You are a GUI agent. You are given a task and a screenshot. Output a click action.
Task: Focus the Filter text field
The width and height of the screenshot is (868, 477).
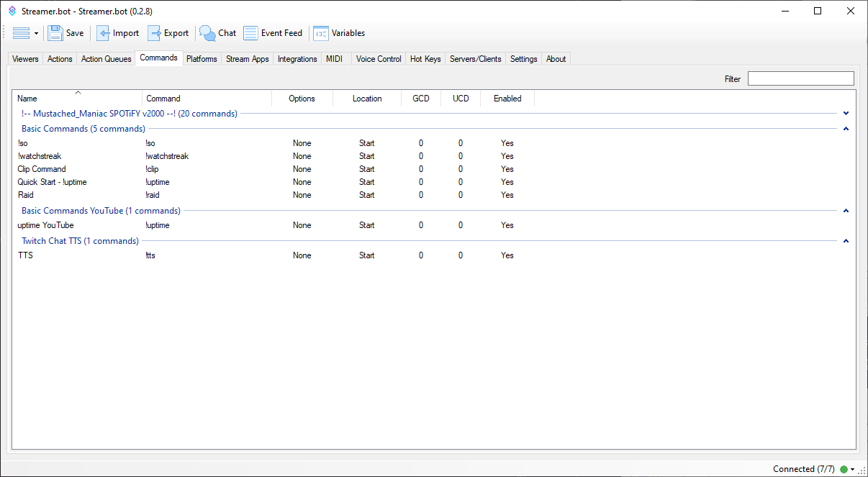[x=800, y=78]
